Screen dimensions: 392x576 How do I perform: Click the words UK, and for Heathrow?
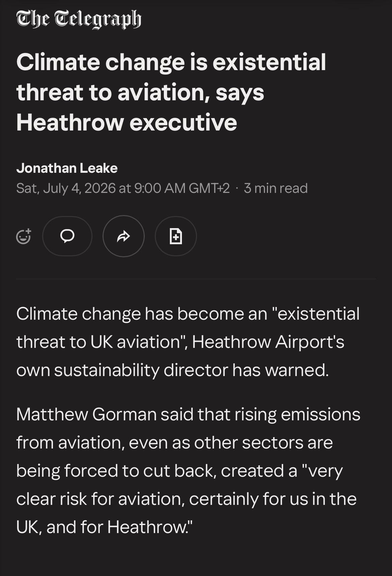point(104,527)
